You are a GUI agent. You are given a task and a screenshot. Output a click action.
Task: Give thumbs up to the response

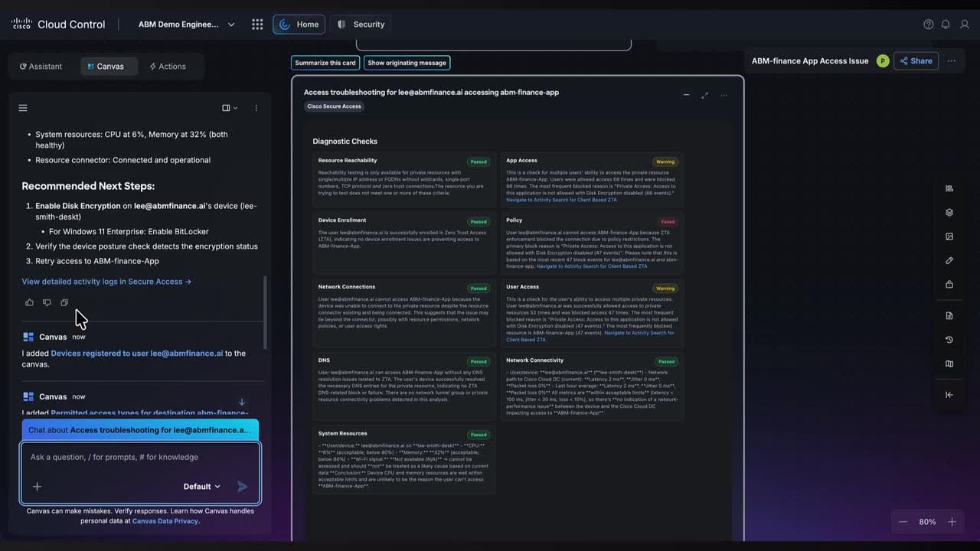click(29, 302)
